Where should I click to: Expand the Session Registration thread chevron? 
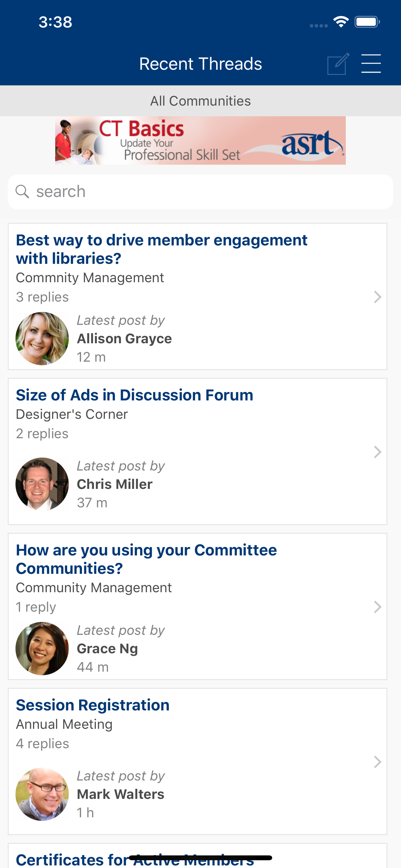point(377,762)
